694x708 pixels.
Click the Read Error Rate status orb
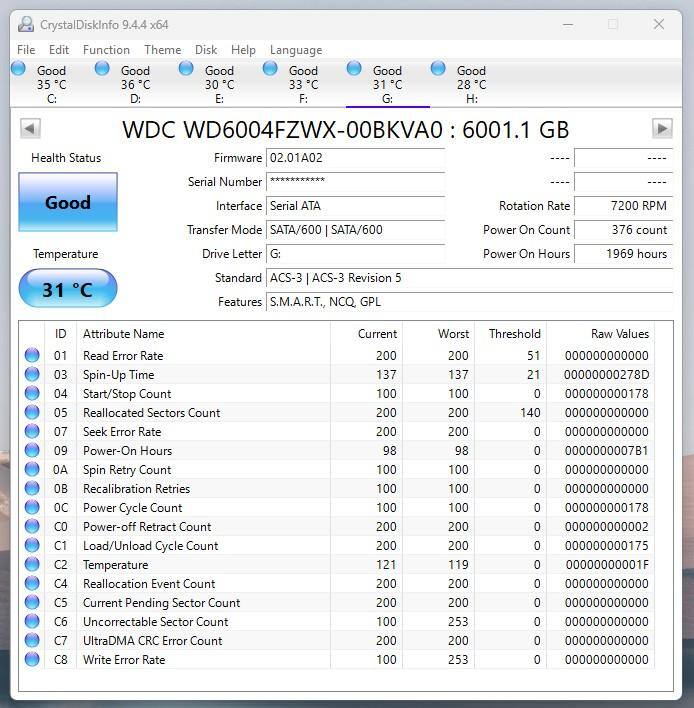[32, 355]
